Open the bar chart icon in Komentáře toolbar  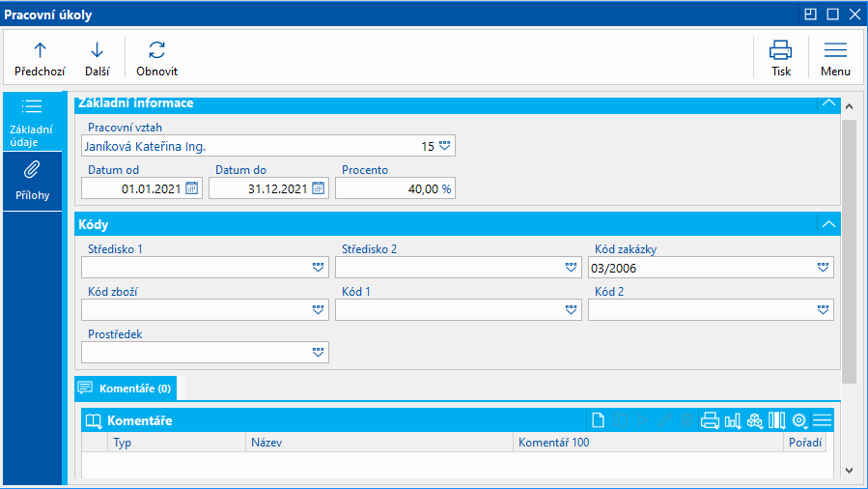(733, 420)
